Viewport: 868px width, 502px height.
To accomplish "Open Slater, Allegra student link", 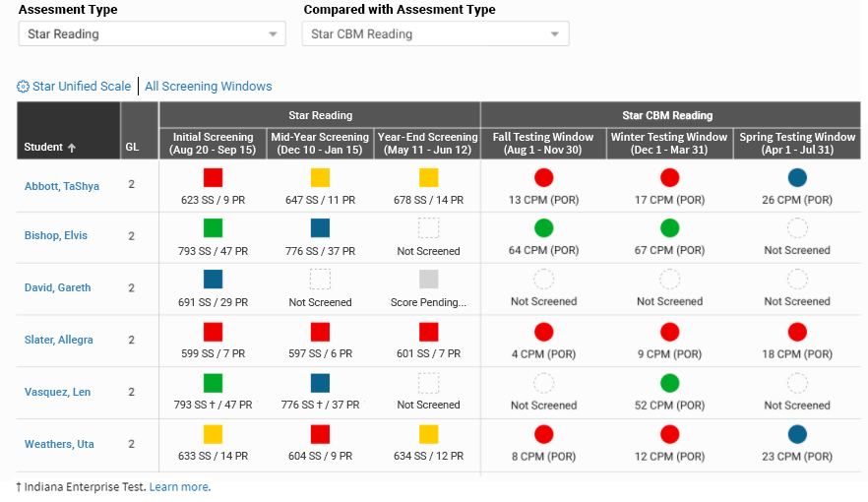I will [59, 340].
